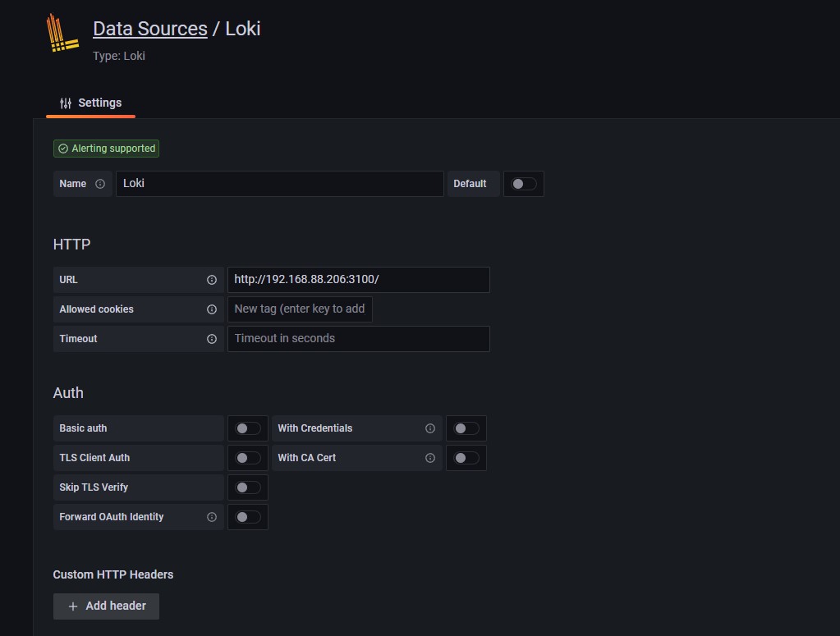Click the Loki logo icon
840x636 pixels.
63,34
